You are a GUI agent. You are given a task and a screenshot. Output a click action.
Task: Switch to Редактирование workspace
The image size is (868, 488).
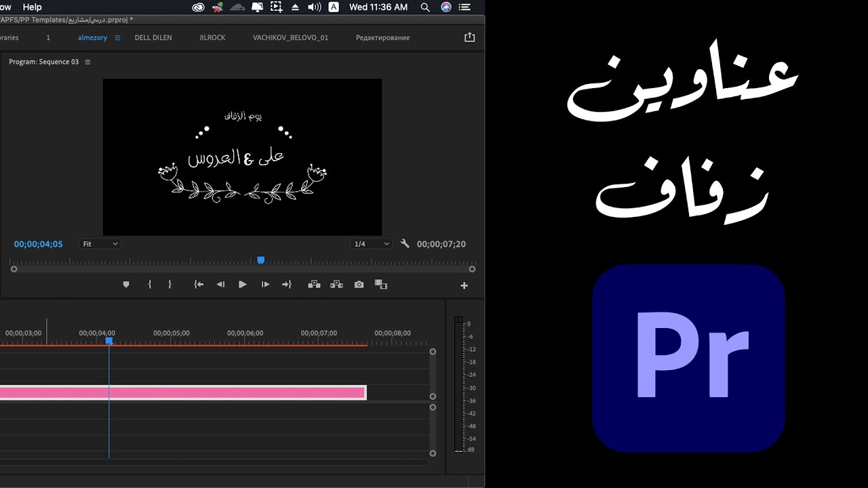pyautogui.click(x=382, y=38)
